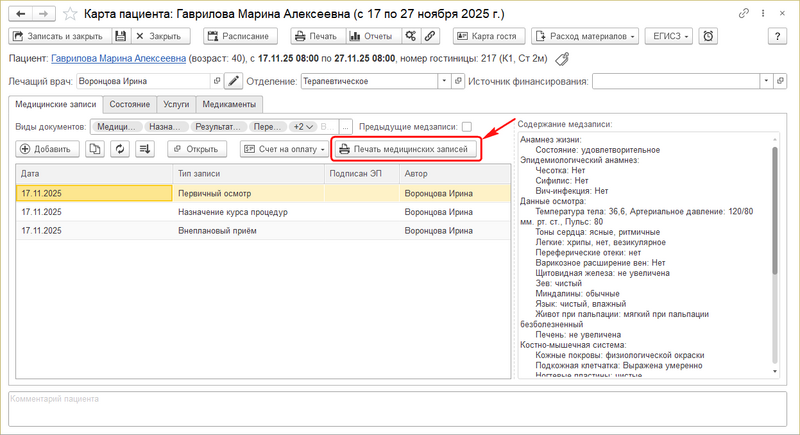
Task: Switch to the Услуги tab
Action: coord(176,104)
